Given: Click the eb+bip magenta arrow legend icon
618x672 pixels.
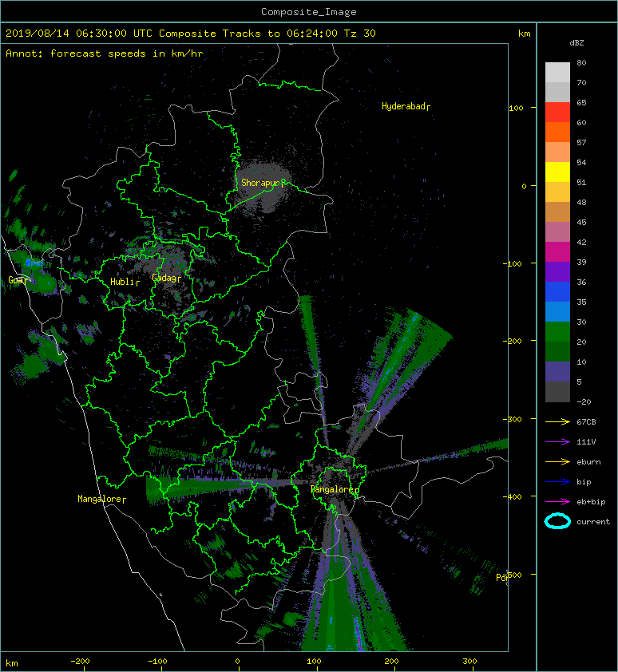Looking at the screenshot, I should pyautogui.click(x=557, y=501).
